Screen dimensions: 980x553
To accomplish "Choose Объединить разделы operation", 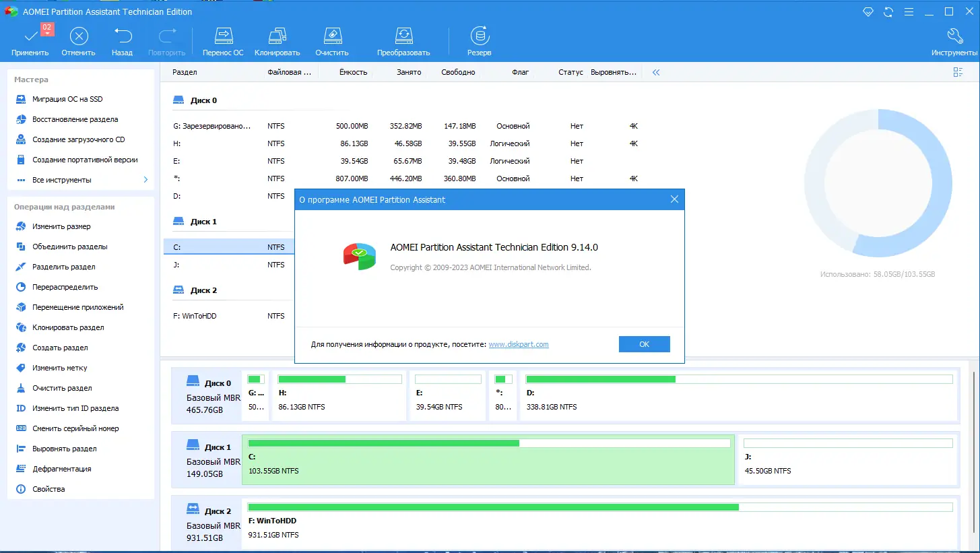I will click(x=69, y=247).
